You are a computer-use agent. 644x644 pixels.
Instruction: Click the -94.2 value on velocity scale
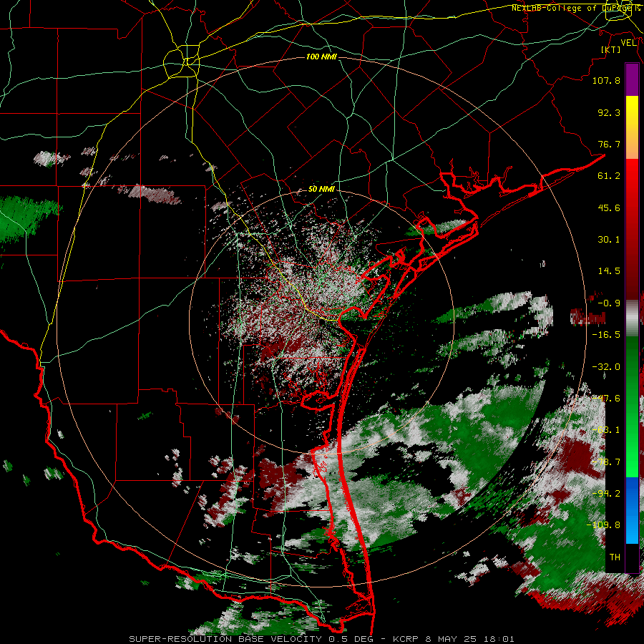point(606,494)
